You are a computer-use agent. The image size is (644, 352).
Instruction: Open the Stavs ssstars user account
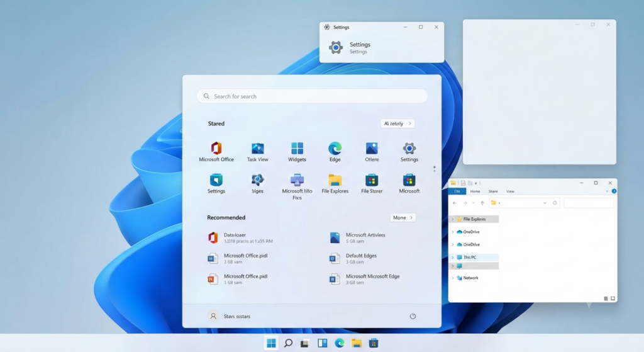(229, 316)
